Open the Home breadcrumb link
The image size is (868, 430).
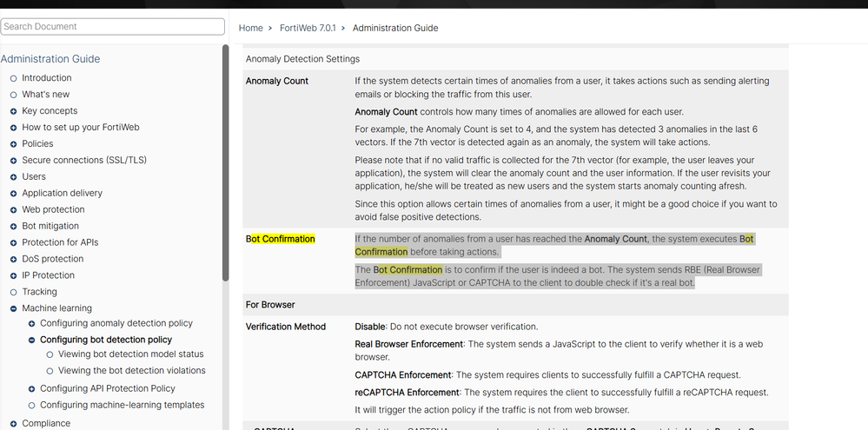[251, 28]
